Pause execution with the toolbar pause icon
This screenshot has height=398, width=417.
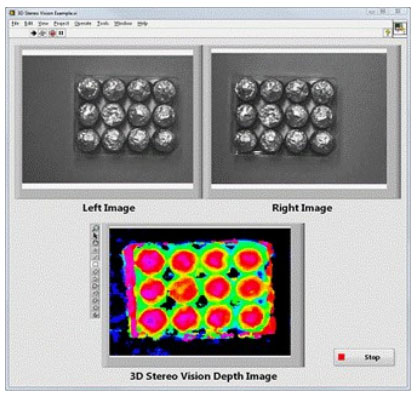(61, 33)
